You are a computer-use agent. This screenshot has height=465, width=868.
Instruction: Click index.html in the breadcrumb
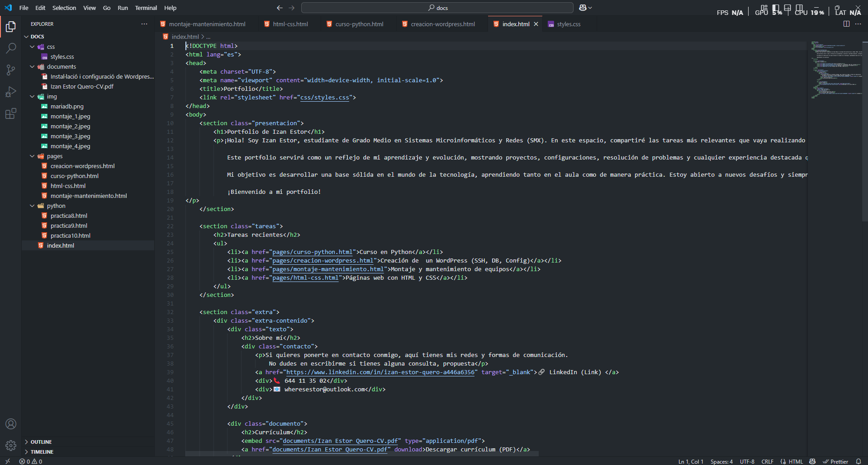(185, 37)
